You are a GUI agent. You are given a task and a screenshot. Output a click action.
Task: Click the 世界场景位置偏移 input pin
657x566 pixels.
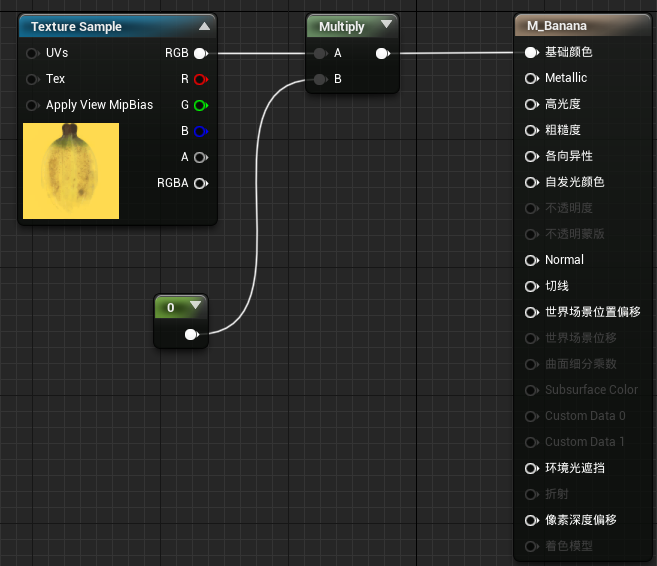pos(532,313)
